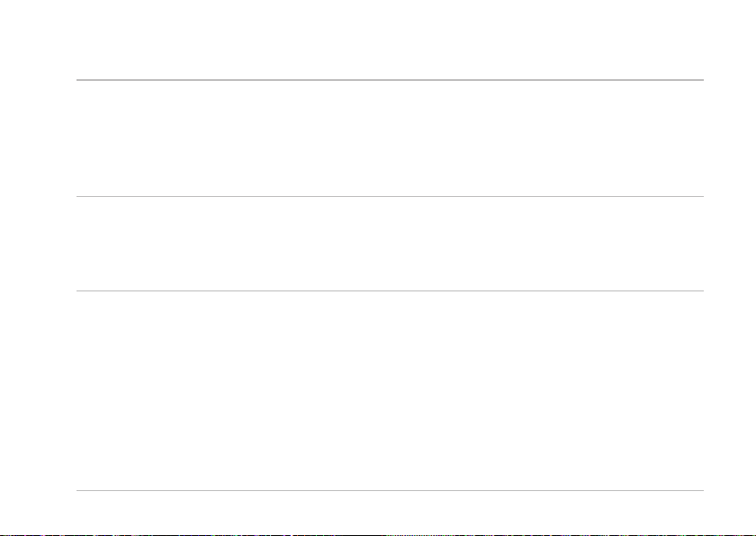Viewport: 756px width, 536px height.
Task: Click the blank section between first two dividers
Action: coord(390,138)
